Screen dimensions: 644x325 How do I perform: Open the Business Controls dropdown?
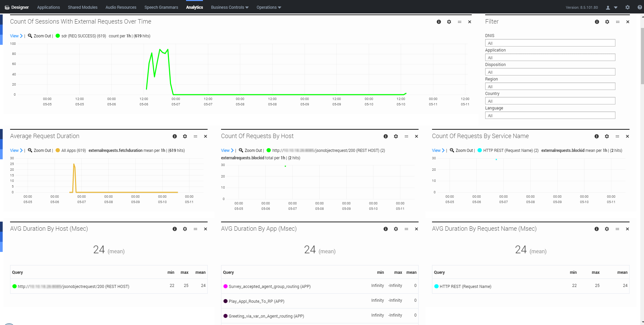(229, 7)
